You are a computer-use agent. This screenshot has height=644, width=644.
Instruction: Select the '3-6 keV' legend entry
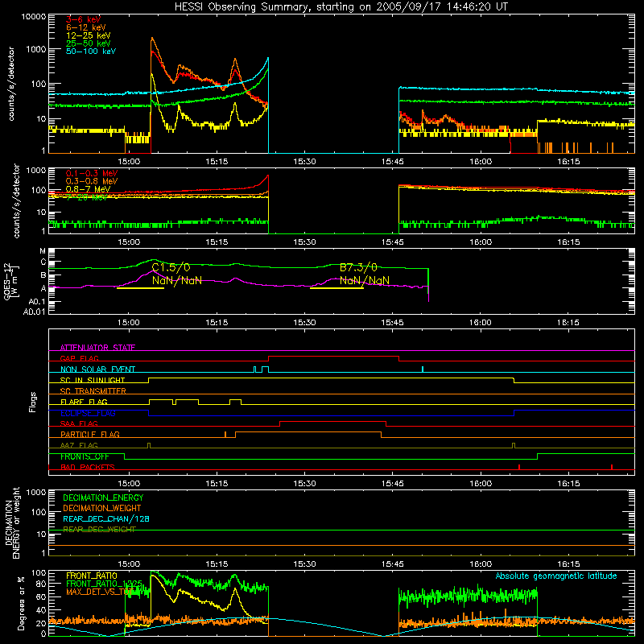pyautogui.click(x=83, y=19)
